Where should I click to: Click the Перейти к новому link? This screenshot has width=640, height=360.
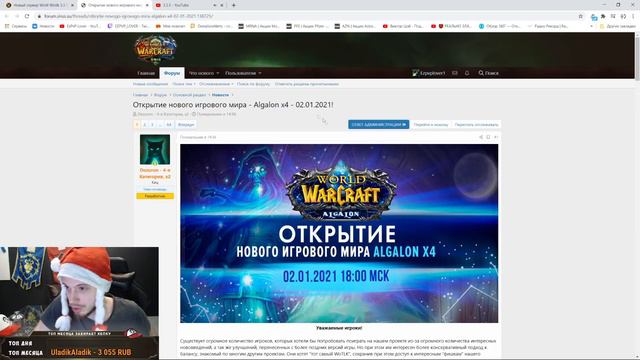[431, 124]
